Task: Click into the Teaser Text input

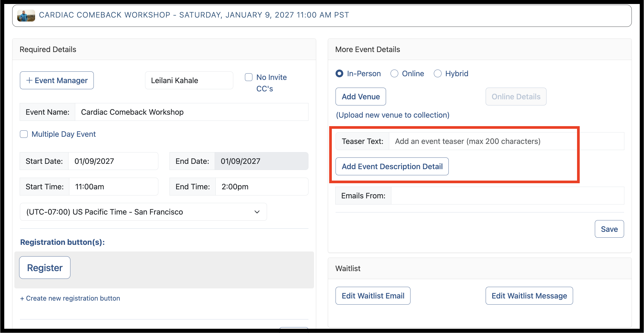Action: coord(506,141)
